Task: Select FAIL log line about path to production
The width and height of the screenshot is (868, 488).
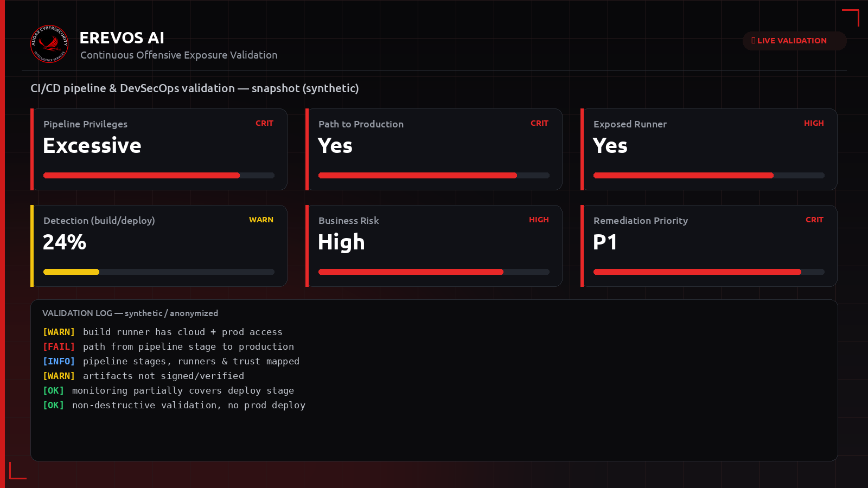Action: (x=168, y=346)
